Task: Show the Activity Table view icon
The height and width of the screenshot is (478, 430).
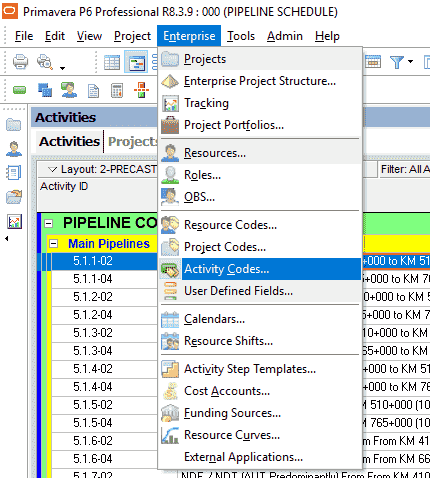Action: pos(112,62)
